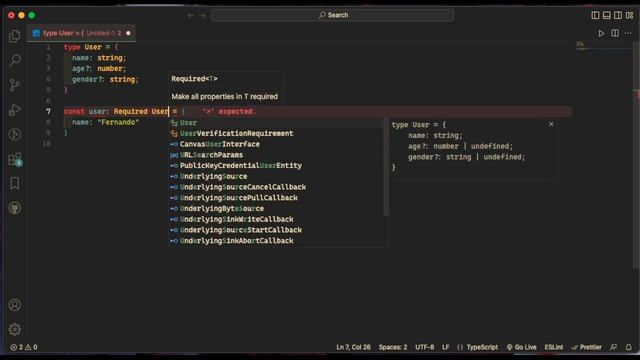
Task: Open the Bookmarks view icon
Action: (15, 183)
